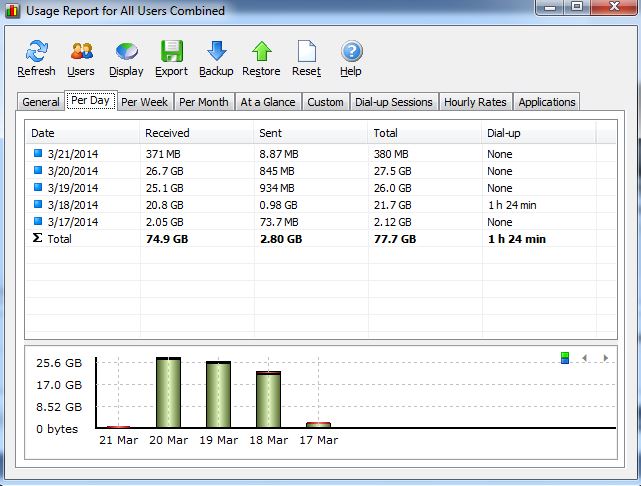This screenshot has width=641, height=486.
Task: Select the 3/21/2014 date text
Action: click(x=73, y=154)
